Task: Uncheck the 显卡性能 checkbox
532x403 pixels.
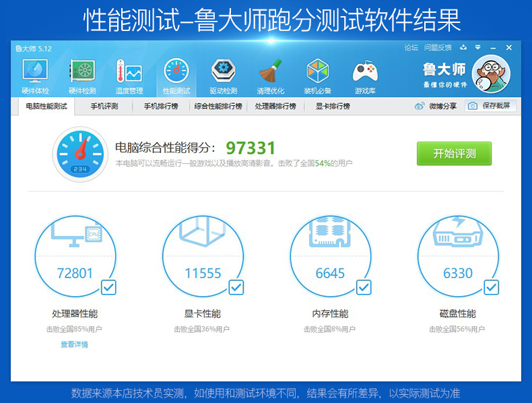Action: (236, 288)
